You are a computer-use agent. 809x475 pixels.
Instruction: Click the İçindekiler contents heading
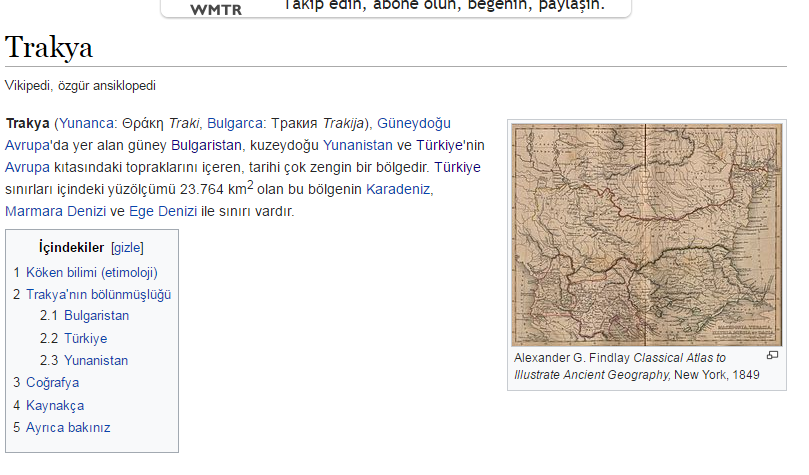click(72, 248)
